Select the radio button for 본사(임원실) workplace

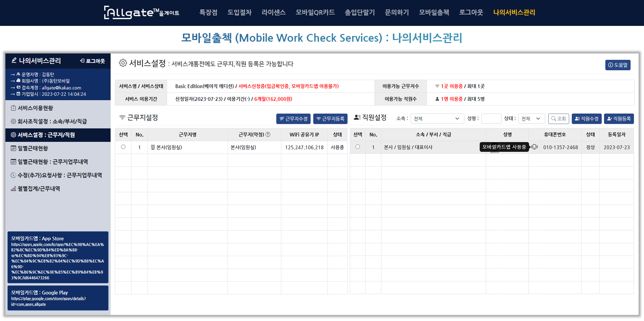pyautogui.click(x=123, y=147)
